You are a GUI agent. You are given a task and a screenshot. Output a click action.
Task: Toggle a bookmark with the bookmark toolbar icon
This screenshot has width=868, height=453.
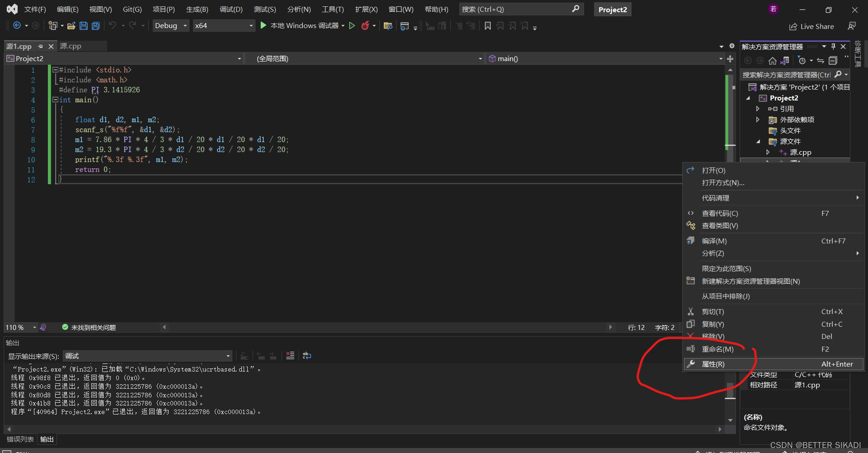click(x=488, y=26)
